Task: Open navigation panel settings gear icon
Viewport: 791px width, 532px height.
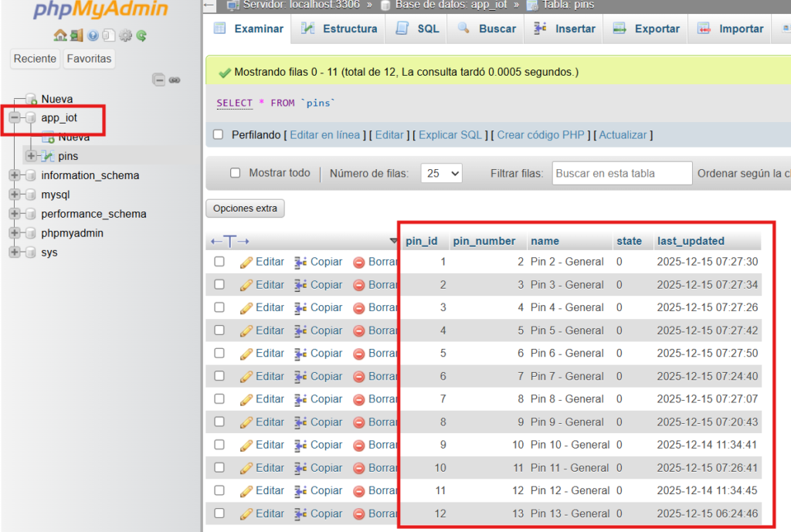Action: click(x=125, y=36)
